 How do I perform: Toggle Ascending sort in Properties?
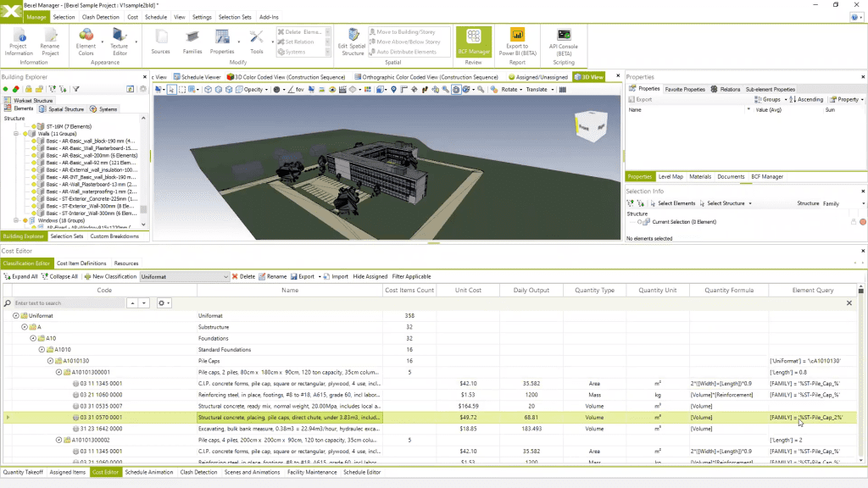coord(806,100)
